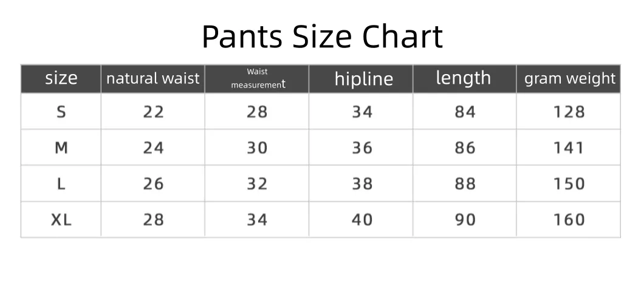The height and width of the screenshot is (294, 644).
Task: Select the L size row label
Action: pyautogui.click(x=61, y=183)
